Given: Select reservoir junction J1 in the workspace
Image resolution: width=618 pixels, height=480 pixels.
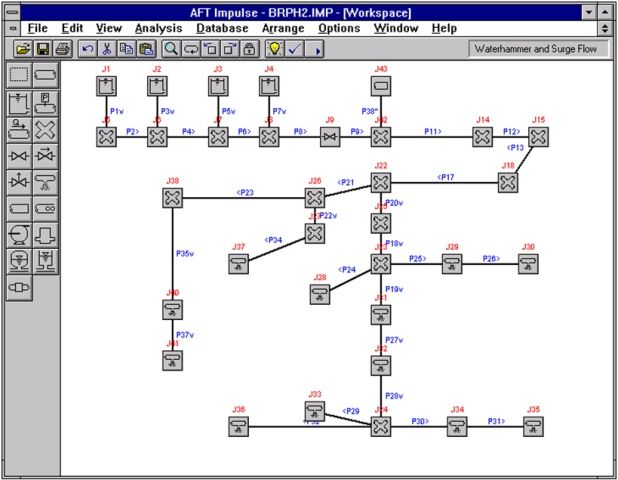Looking at the screenshot, I should point(106,86).
